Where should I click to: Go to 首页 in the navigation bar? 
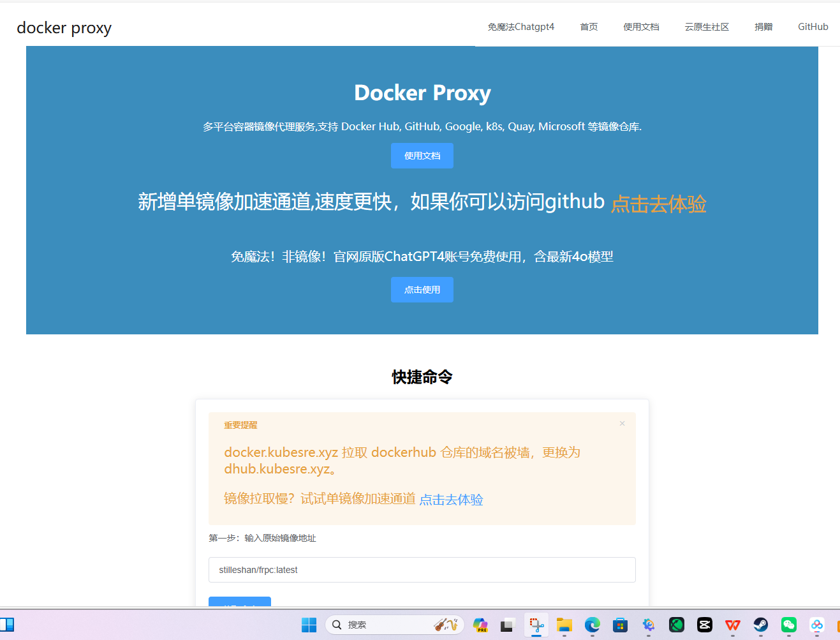click(x=589, y=27)
